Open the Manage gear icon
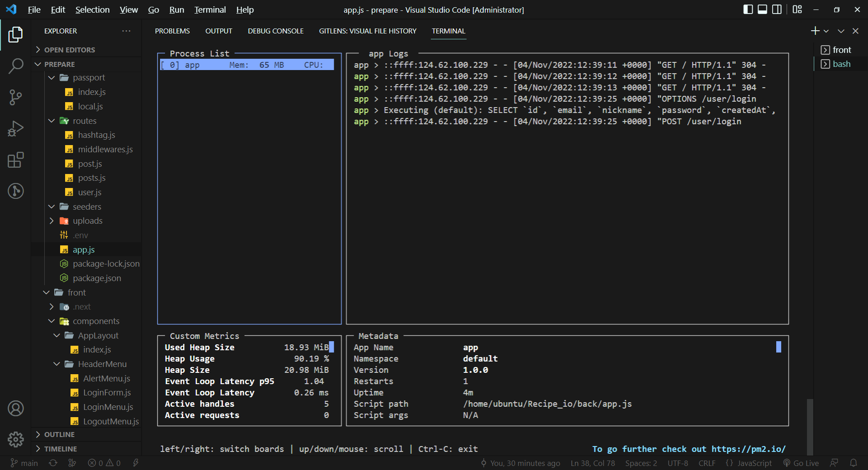The width and height of the screenshot is (868, 470). click(15, 439)
